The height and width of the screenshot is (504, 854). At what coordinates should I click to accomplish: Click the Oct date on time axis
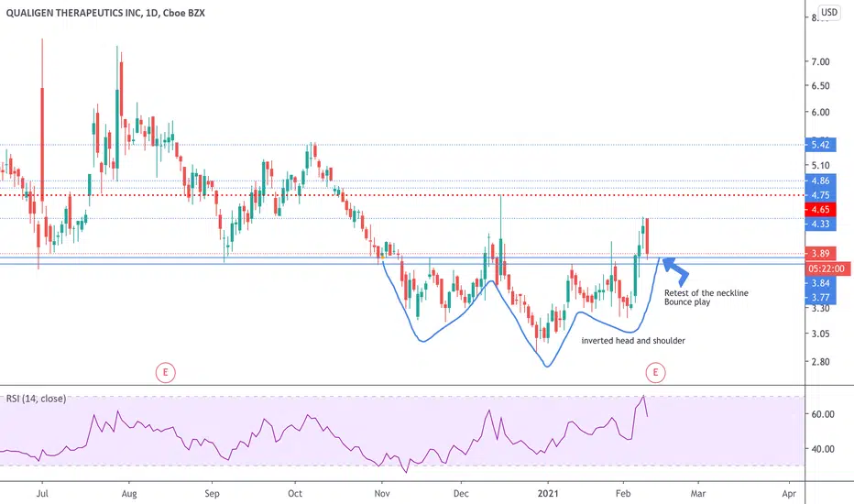pyautogui.click(x=295, y=494)
